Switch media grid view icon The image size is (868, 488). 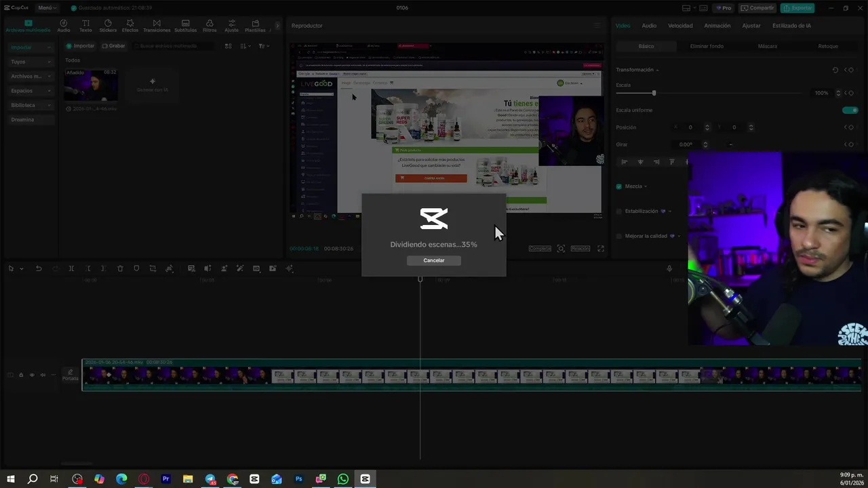point(228,46)
